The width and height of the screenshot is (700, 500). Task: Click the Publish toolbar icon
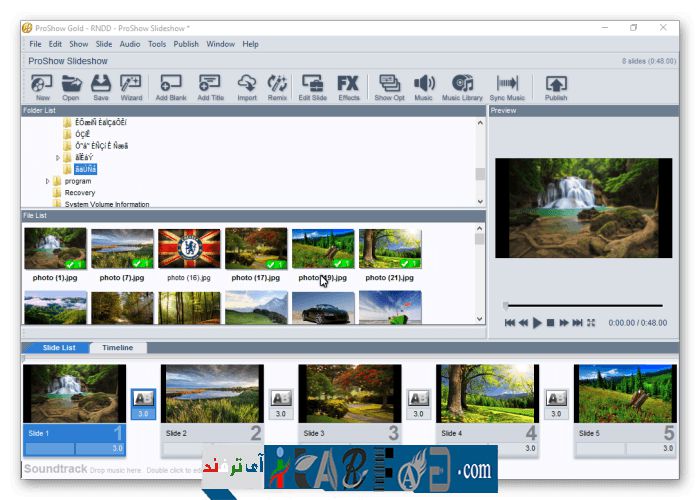pyautogui.click(x=556, y=86)
